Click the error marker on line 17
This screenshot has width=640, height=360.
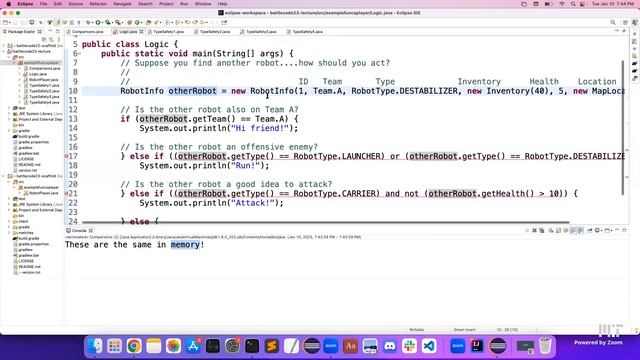pyautogui.click(x=67, y=156)
